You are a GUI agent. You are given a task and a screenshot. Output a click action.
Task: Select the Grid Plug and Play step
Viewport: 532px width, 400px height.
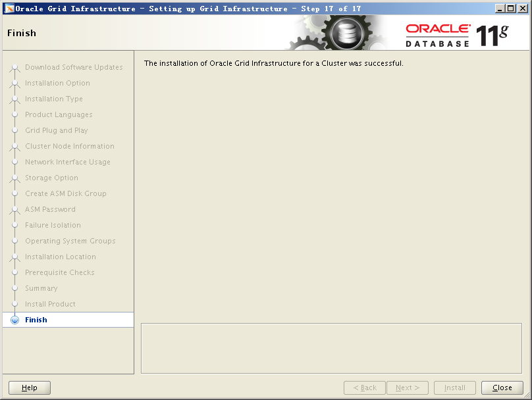coord(56,130)
